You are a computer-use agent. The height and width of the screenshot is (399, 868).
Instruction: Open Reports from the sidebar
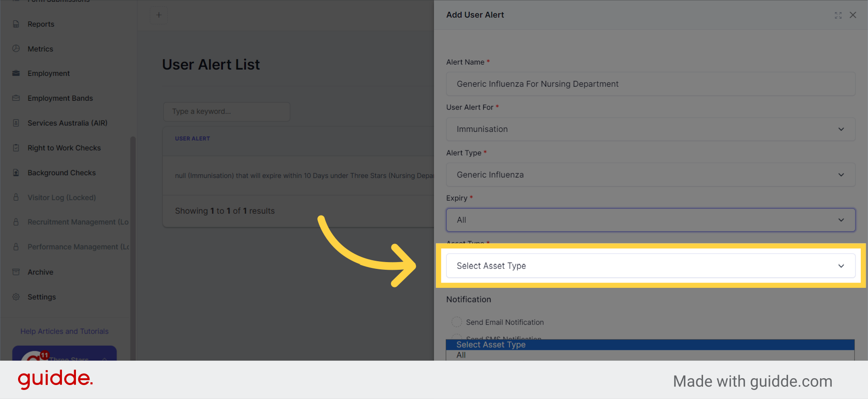click(x=41, y=24)
